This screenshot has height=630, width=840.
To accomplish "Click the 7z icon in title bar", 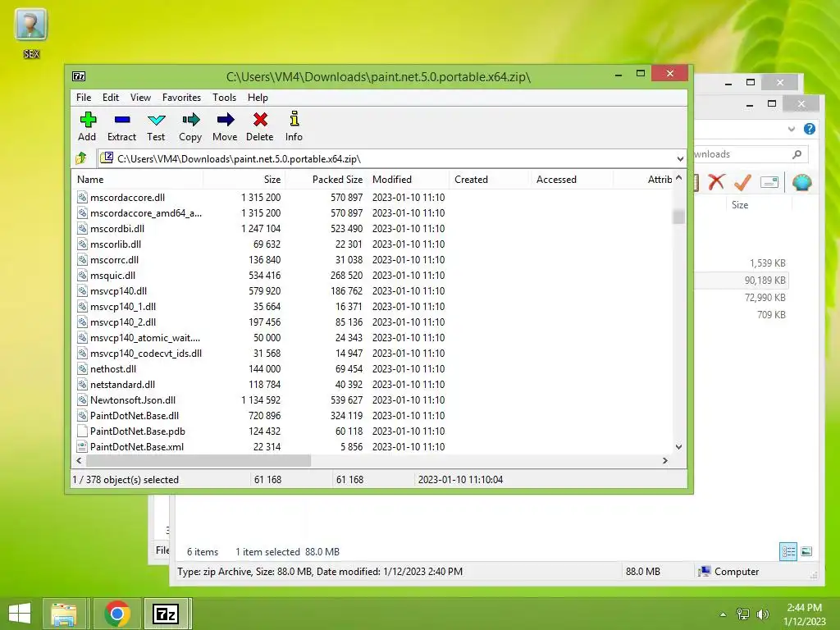I will [x=79, y=76].
